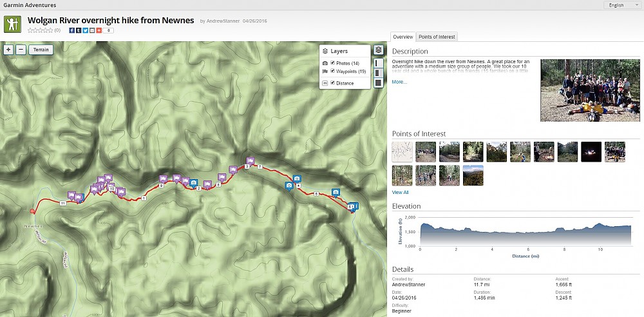Share the adventure on Twitter
Viewport: 644px width, 317px height.
click(x=86, y=30)
